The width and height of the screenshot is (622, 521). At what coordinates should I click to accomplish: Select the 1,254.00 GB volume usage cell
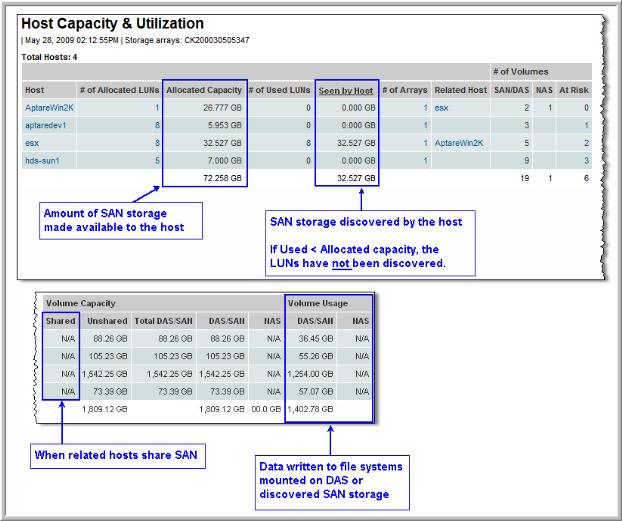tap(313, 372)
